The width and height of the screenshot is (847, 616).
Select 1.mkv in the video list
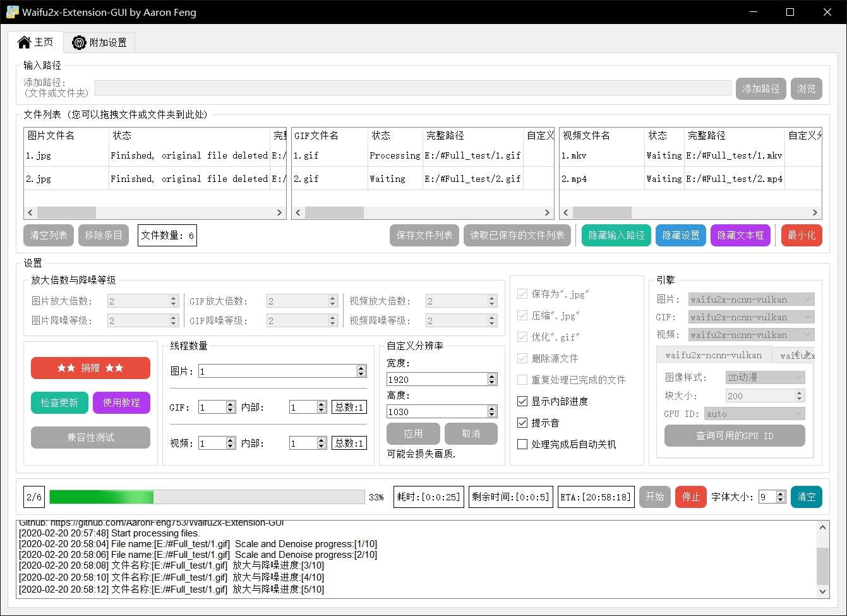(x=690, y=155)
